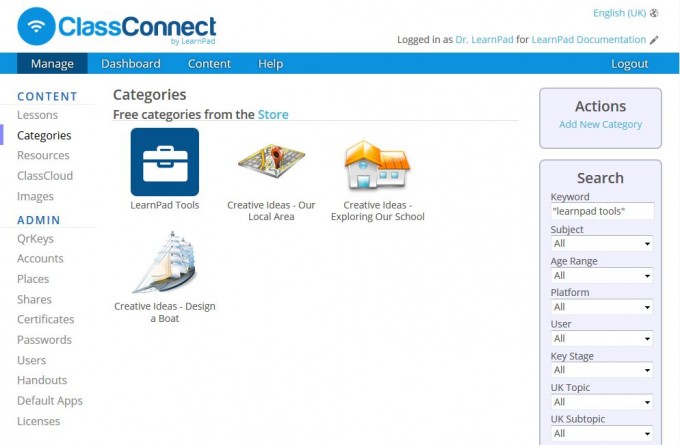Viewport: 680px width, 445px height.
Task: Open Resources in the sidebar
Action: [x=43, y=155]
